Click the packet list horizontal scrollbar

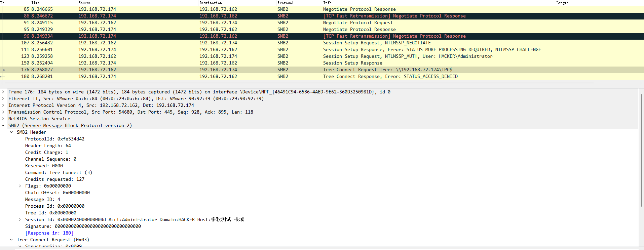click(x=299, y=82)
